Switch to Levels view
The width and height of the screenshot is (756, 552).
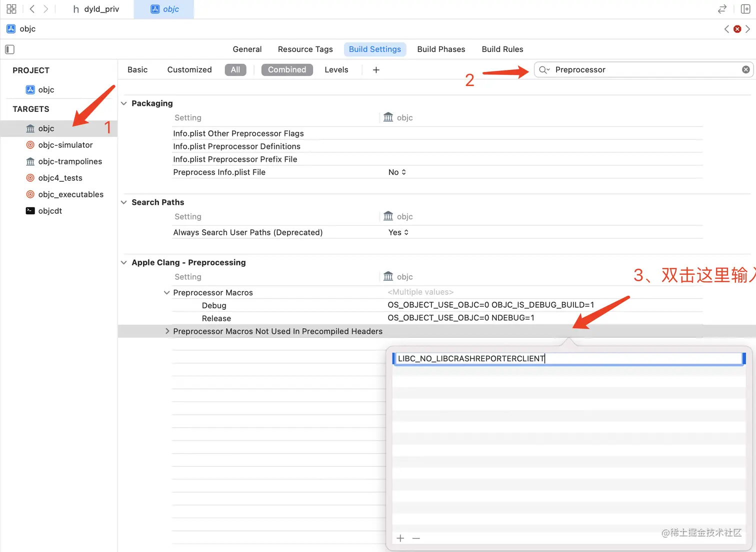[336, 69]
